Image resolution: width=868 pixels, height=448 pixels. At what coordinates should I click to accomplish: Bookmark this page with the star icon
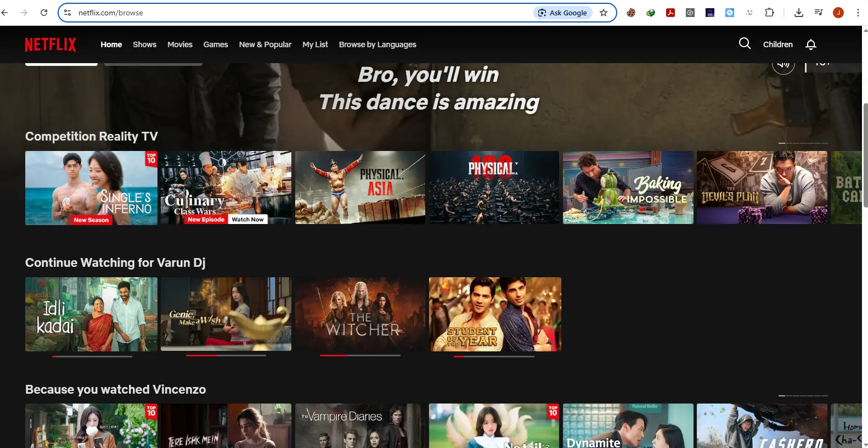coord(604,13)
